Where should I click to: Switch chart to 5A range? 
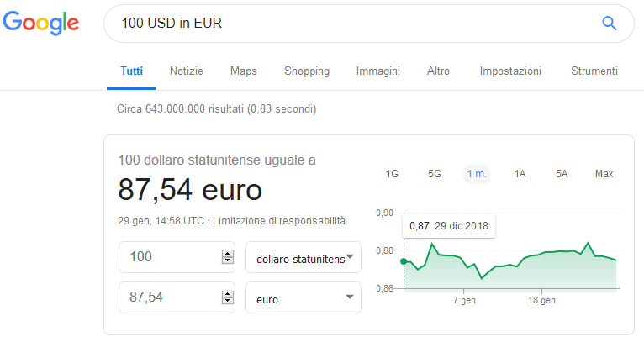pos(562,174)
